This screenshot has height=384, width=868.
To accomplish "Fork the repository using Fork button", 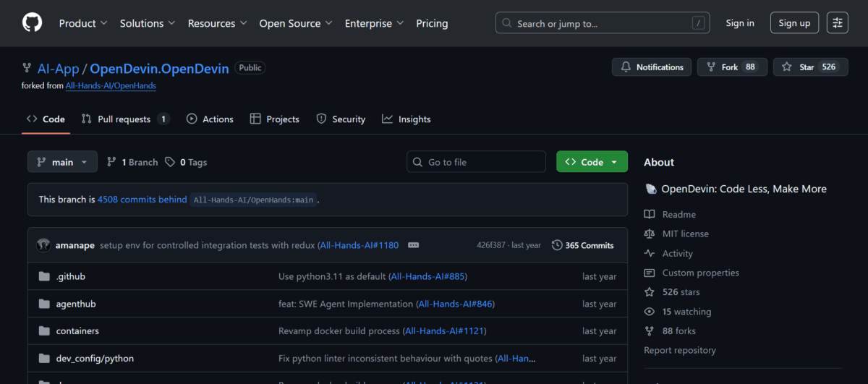I will point(731,67).
